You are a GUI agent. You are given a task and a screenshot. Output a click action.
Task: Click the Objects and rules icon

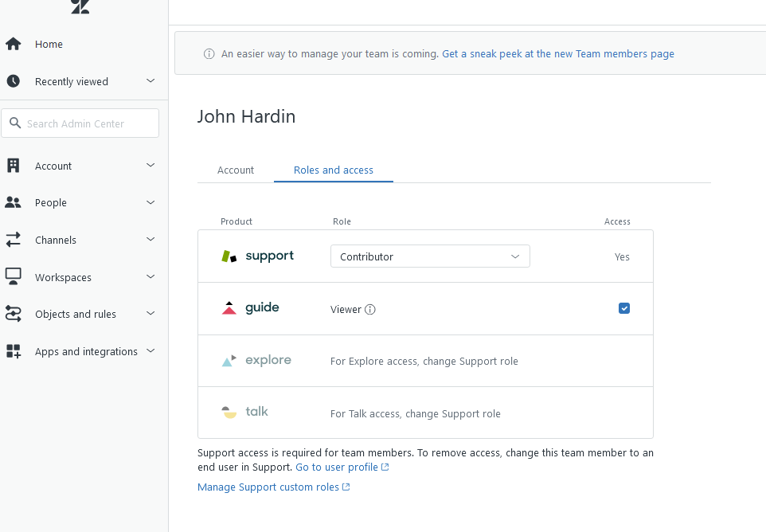(14, 314)
